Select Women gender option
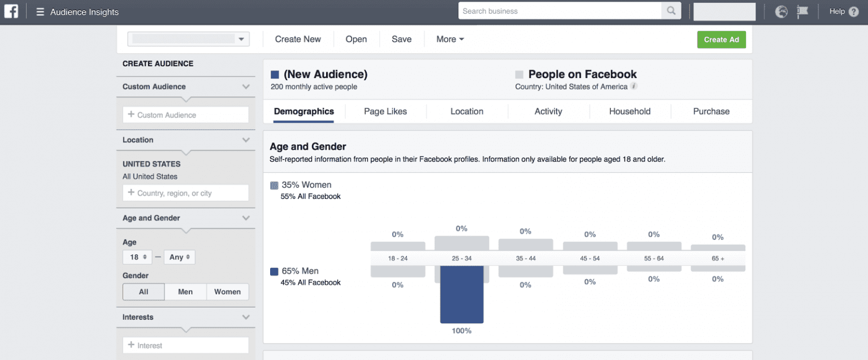Screen dimensions: 868x360 228,292
